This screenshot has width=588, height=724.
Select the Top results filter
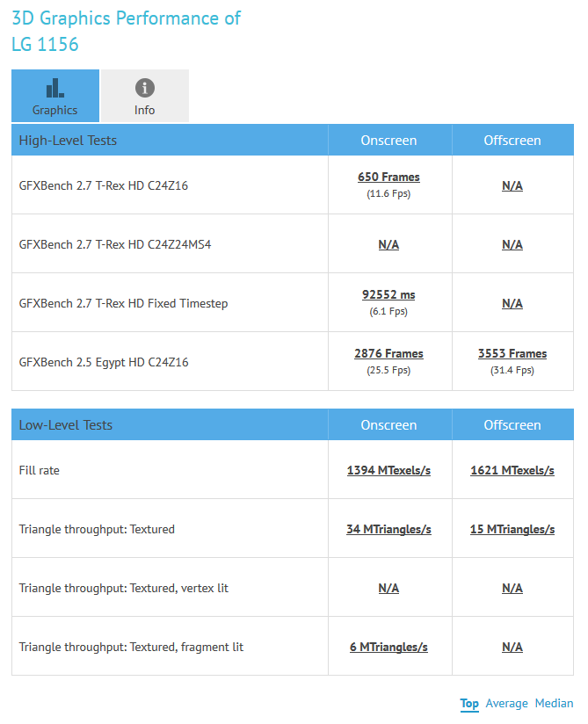point(469,703)
